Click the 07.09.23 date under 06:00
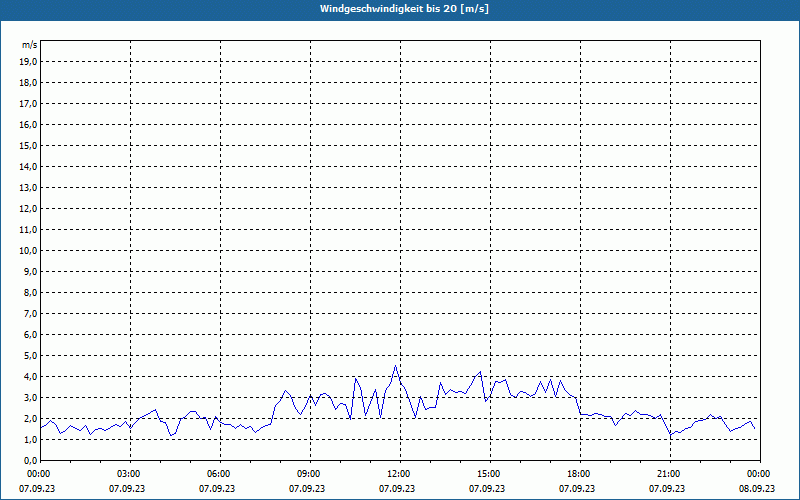This screenshot has width=800, height=500. point(217,489)
